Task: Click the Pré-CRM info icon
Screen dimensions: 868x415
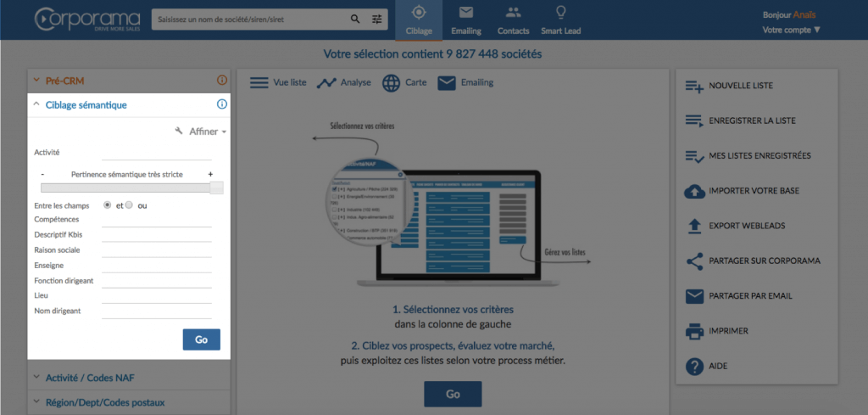Action: click(x=222, y=81)
